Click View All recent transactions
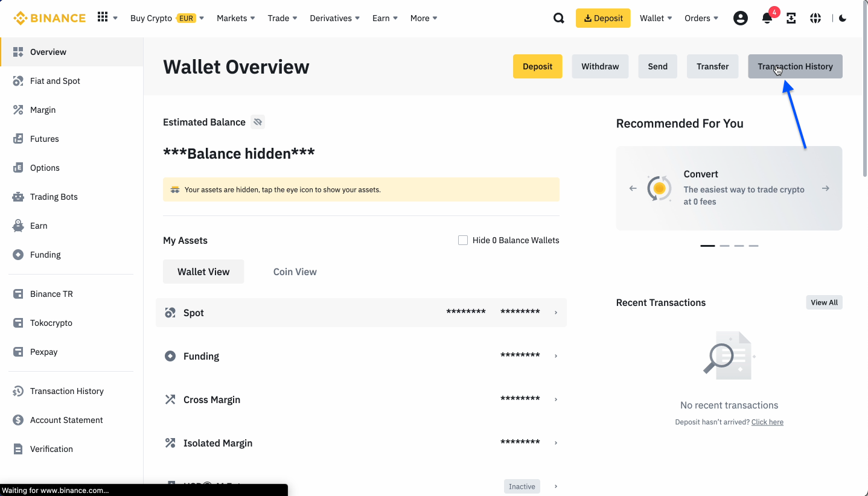Viewport: 868px width, 496px height. (x=824, y=302)
